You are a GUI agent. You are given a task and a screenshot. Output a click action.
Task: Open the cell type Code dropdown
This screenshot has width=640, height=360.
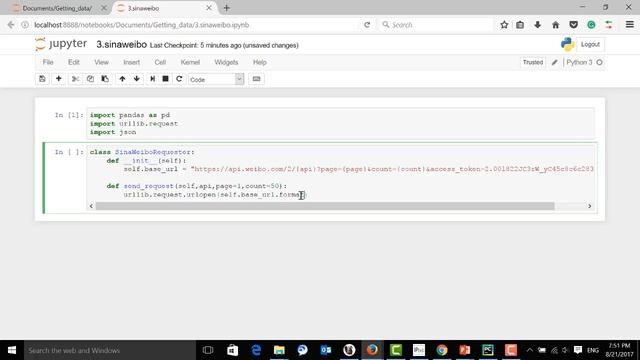click(x=216, y=79)
